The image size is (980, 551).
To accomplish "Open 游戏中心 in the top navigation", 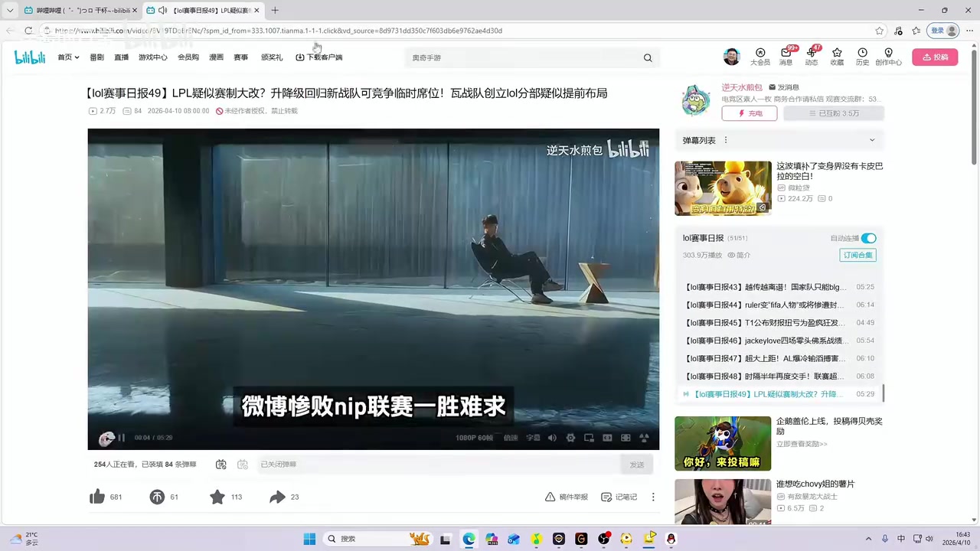I will pos(152,57).
